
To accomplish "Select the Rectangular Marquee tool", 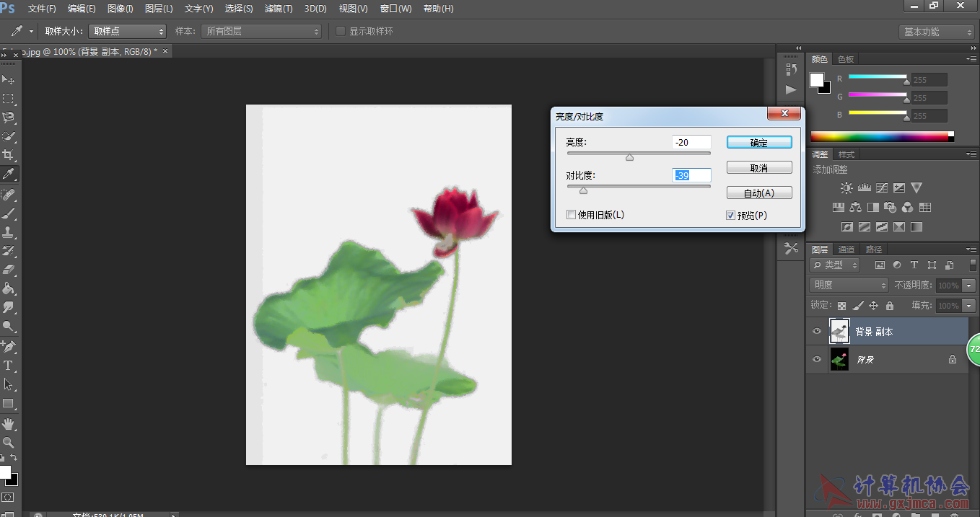I will click(x=9, y=99).
